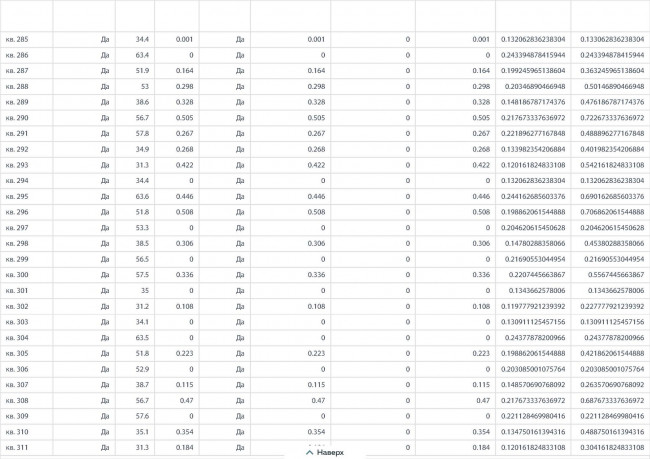650x459 pixels.
Task: Click the cell 0.263570690768092
Action: click(x=612, y=385)
